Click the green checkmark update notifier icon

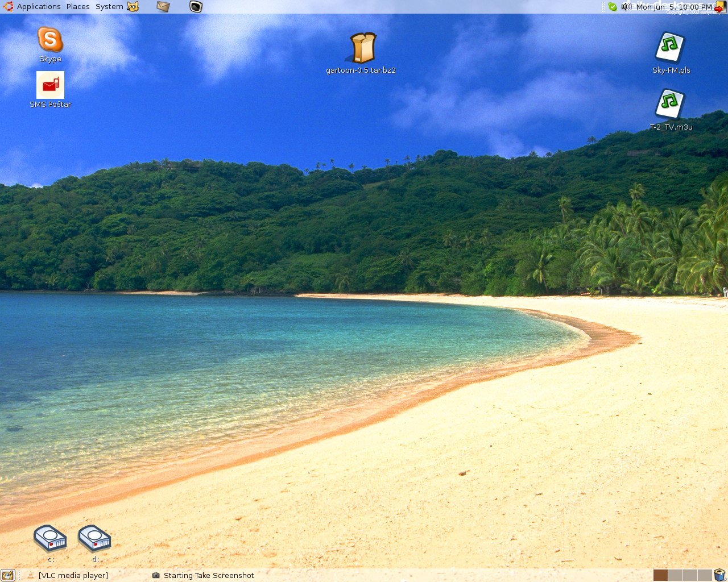(x=612, y=7)
